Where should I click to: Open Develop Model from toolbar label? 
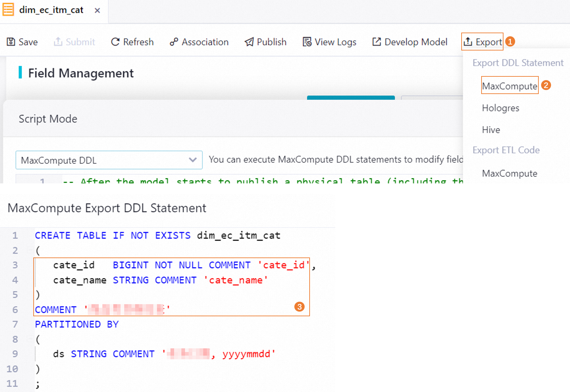pyautogui.click(x=416, y=42)
